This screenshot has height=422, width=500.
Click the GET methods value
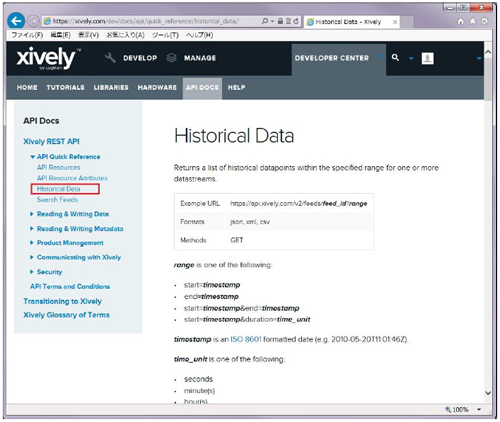click(x=237, y=240)
